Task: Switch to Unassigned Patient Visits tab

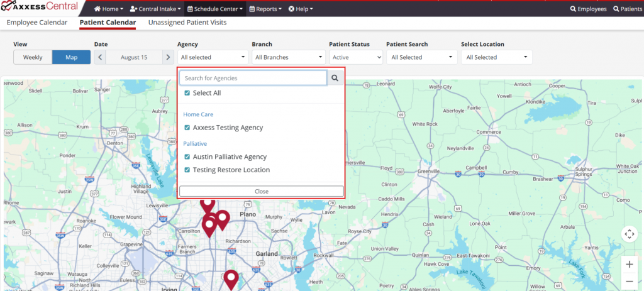Action: (x=187, y=23)
